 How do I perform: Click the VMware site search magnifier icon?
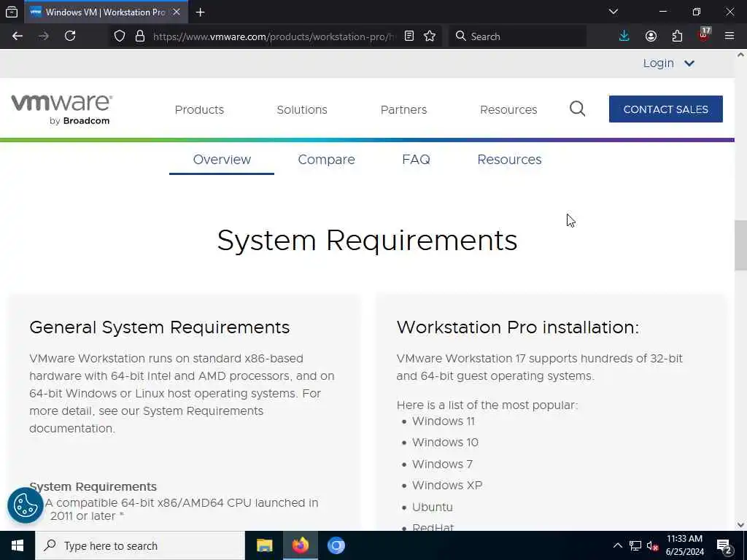[578, 109]
